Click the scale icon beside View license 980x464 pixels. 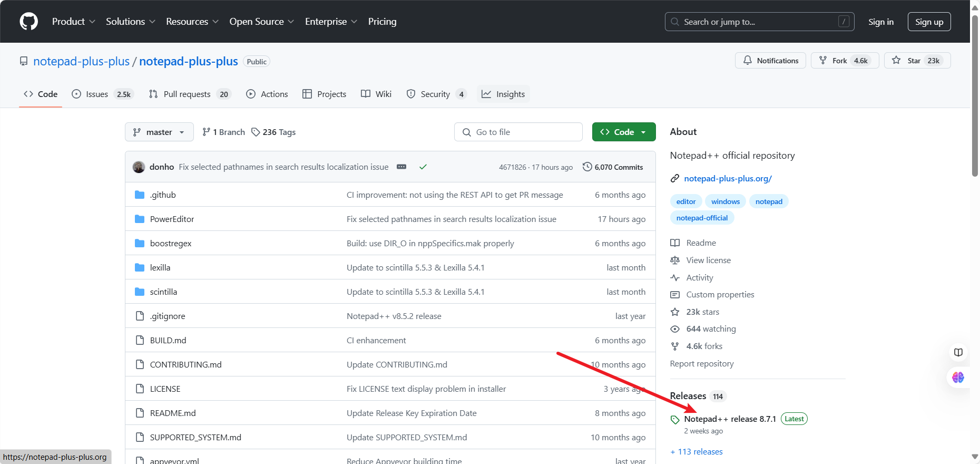pos(675,260)
